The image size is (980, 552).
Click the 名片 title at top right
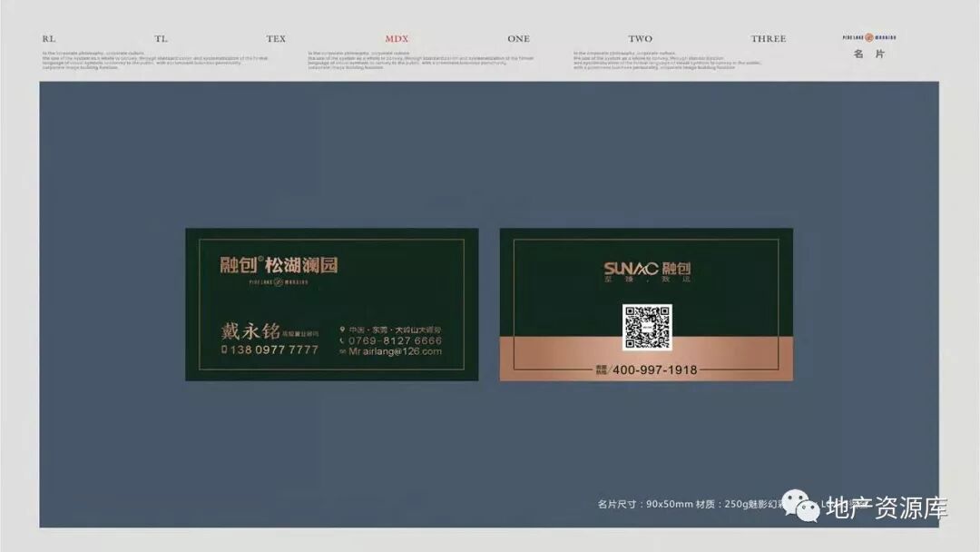[x=869, y=54]
